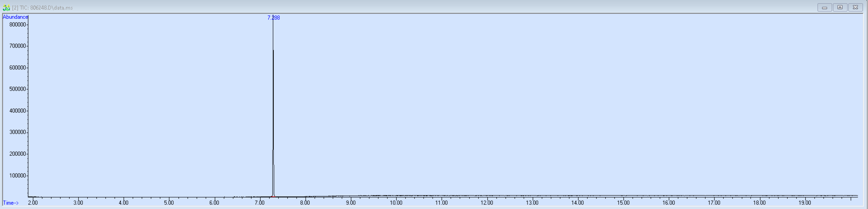Click the 100000 abundance axis value
This screenshot has height=209, width=868.
pos(18,176)
